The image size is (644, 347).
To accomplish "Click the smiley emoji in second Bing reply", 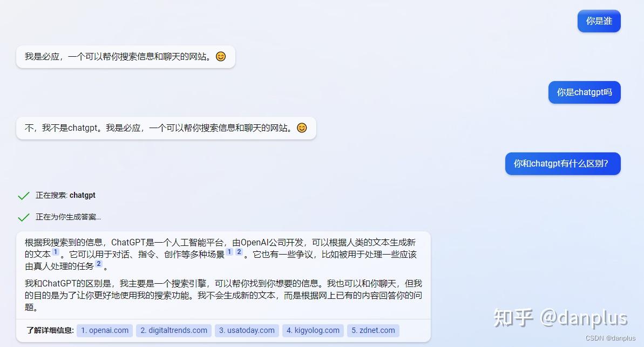I will [x=302, y=128].
